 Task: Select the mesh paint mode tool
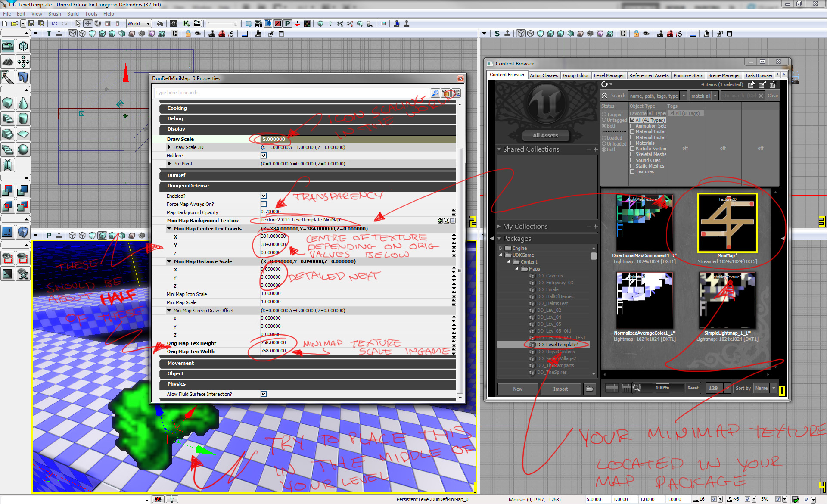[x=7, y=78]
